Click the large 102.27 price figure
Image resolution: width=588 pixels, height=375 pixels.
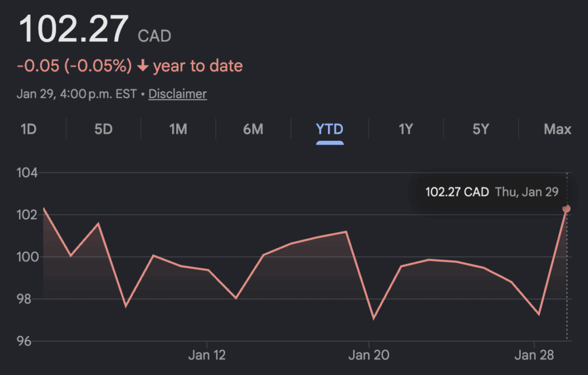[x=74, y=30]
